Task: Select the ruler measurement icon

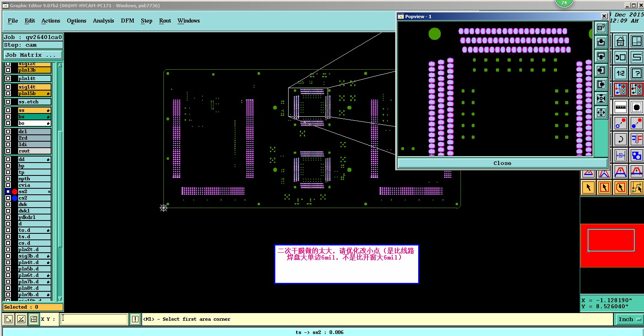Action: pyautogui.click(x=620, y=107)
